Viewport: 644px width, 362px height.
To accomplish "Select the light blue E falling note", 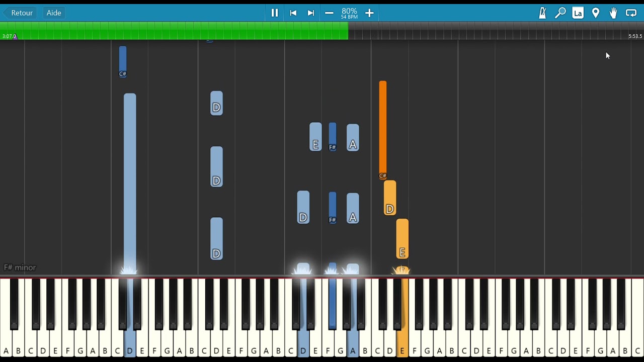I will (315, 137).
